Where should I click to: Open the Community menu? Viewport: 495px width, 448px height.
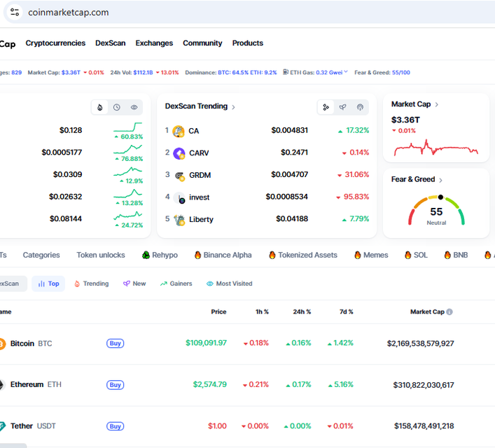pyautogui.click(x=202, y=43)
